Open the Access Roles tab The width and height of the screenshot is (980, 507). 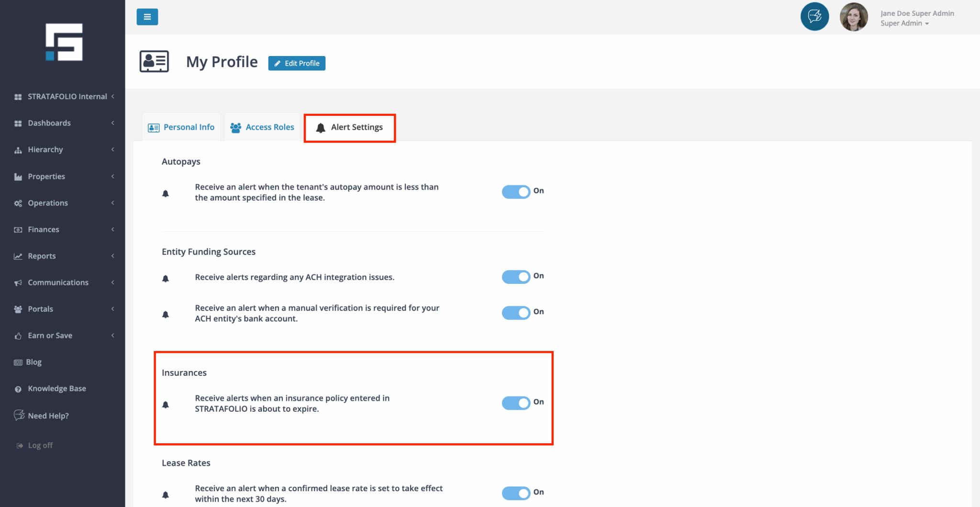(262, 127)
